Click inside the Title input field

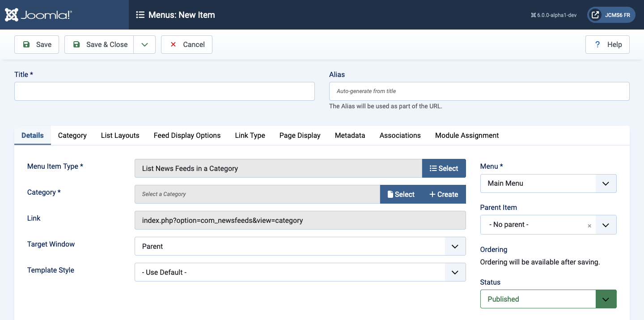164,91
